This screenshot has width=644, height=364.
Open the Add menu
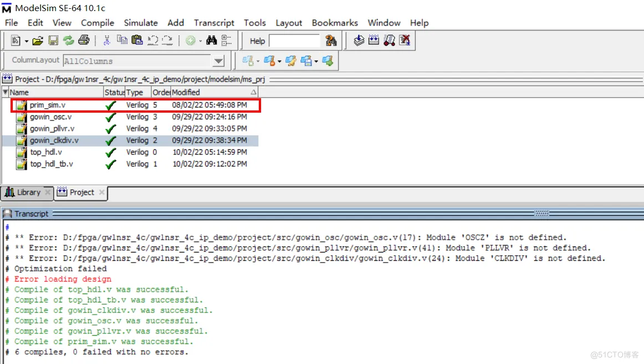tap(176, 23)
